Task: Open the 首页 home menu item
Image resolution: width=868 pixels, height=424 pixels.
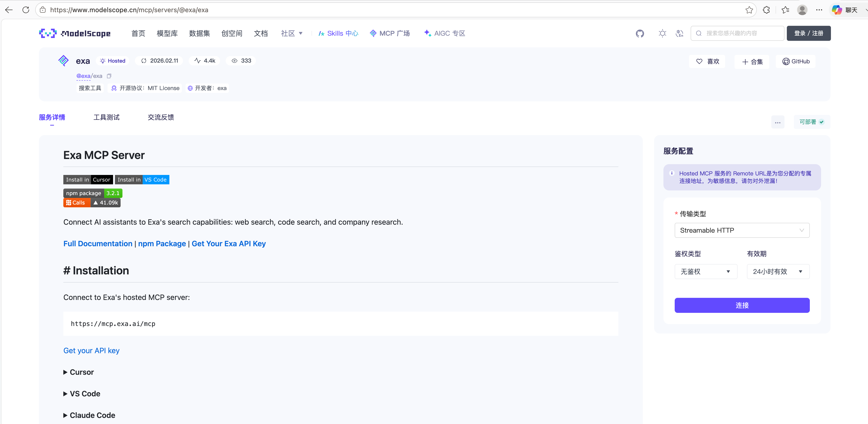Action: click(x=138, y=33)
